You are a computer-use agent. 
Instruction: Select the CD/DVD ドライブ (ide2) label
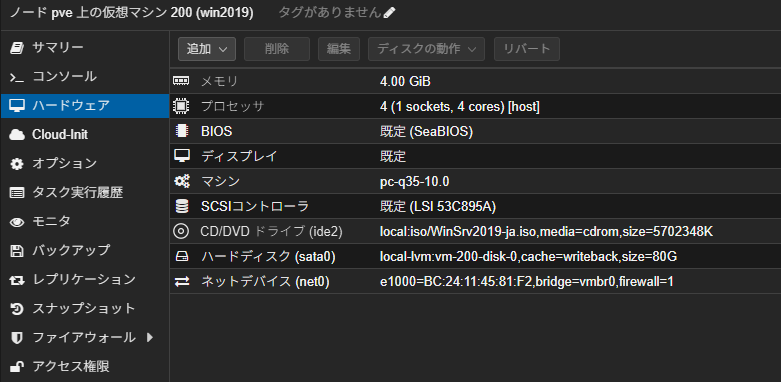coord(271,232)
